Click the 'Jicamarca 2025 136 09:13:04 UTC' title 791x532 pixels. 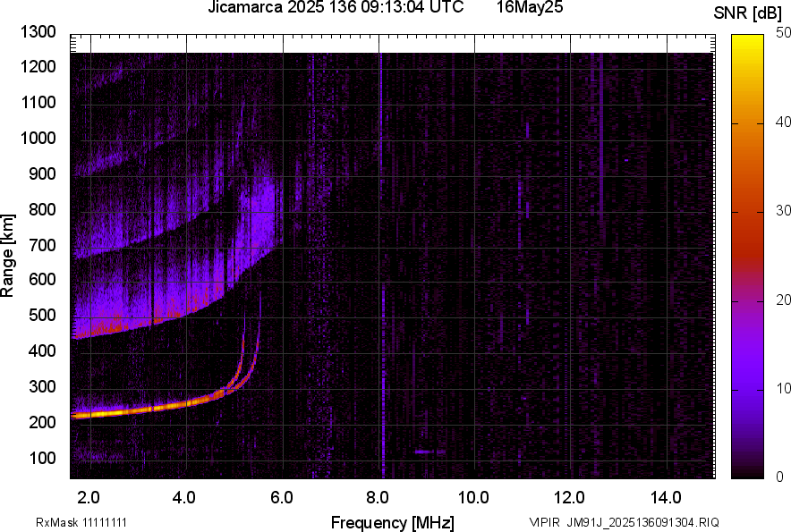click(x=336, y=8)
